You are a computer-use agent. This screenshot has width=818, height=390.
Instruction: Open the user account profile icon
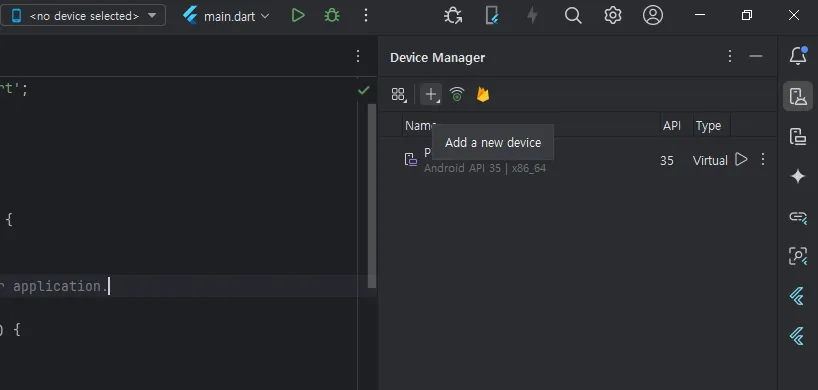point(653,16)
